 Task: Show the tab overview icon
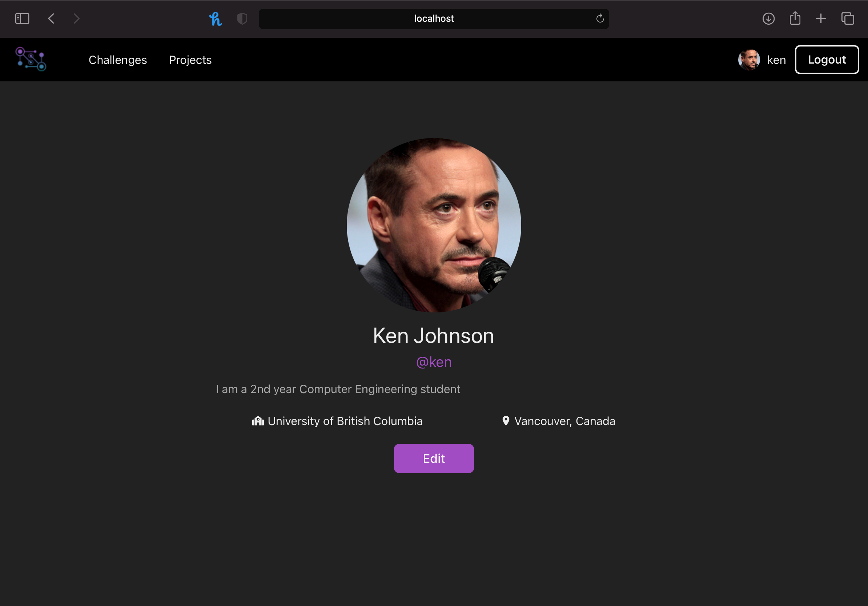(x=848, y=19)
